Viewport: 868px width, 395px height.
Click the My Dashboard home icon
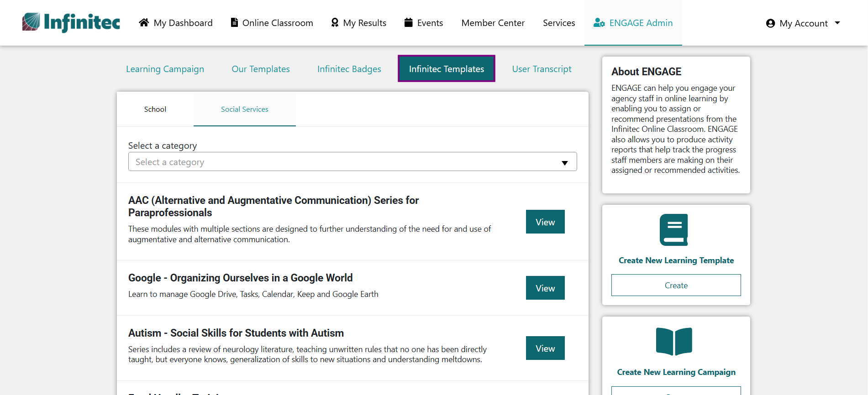pyautogui.click(x=144, y=22)
